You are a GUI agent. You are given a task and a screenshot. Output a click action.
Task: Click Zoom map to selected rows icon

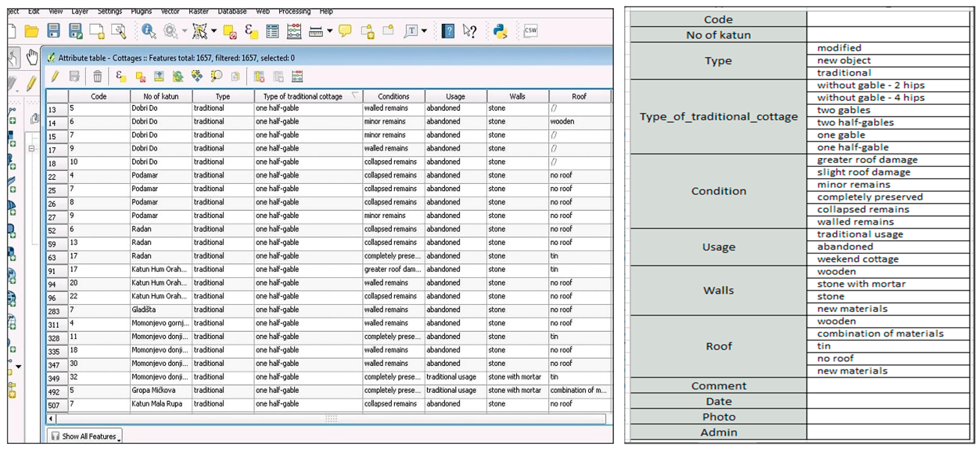216,76
